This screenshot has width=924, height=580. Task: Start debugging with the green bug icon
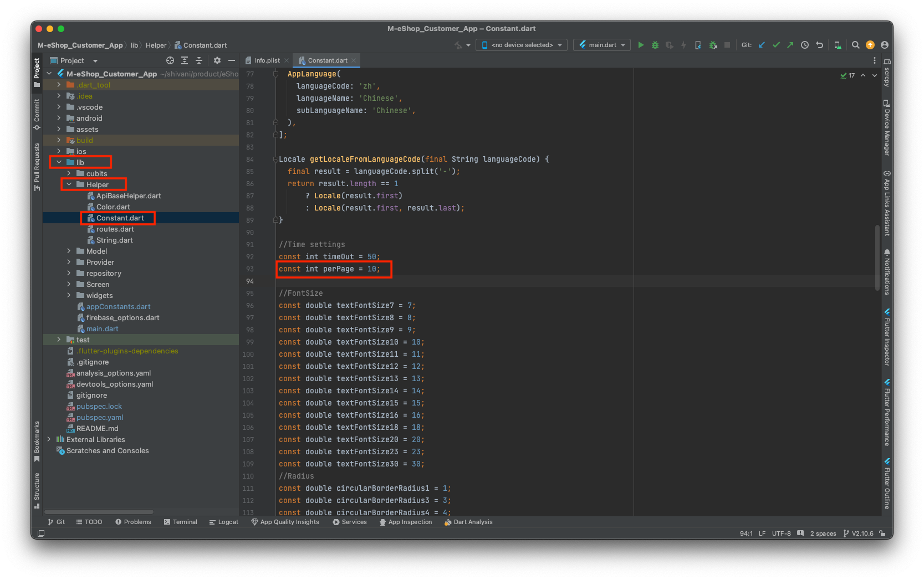[x=655, y=45]
